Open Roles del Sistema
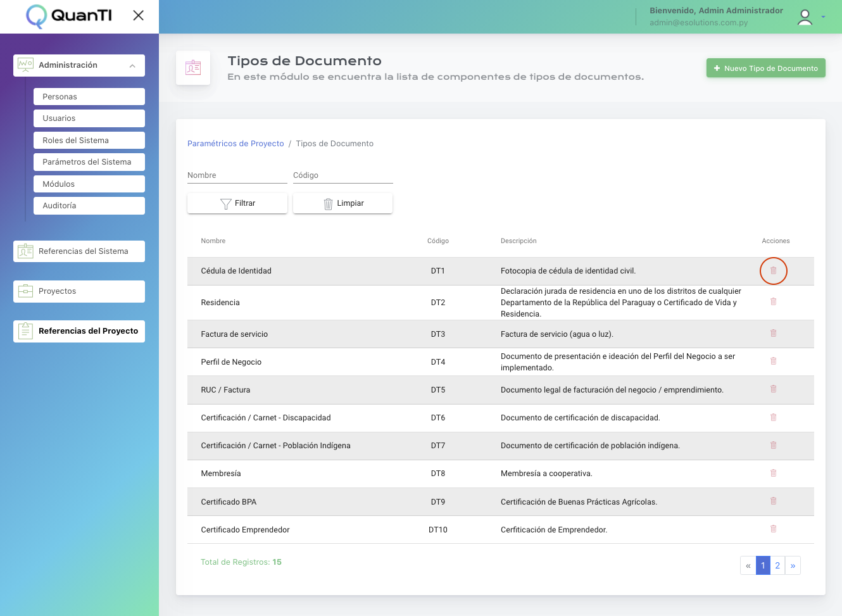Viewport: 842px width, 616px height. pyautogui.click(x=89, y=140)
